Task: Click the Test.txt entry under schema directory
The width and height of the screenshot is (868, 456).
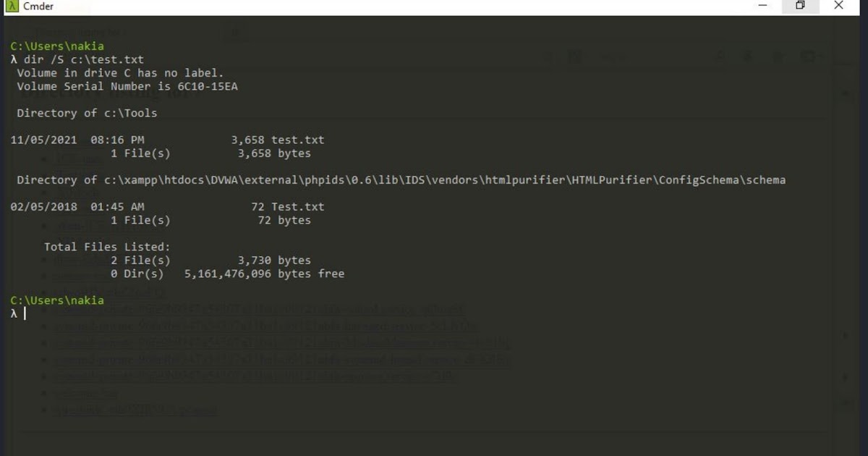Action: pyautogui.click(x=300, y=206)
